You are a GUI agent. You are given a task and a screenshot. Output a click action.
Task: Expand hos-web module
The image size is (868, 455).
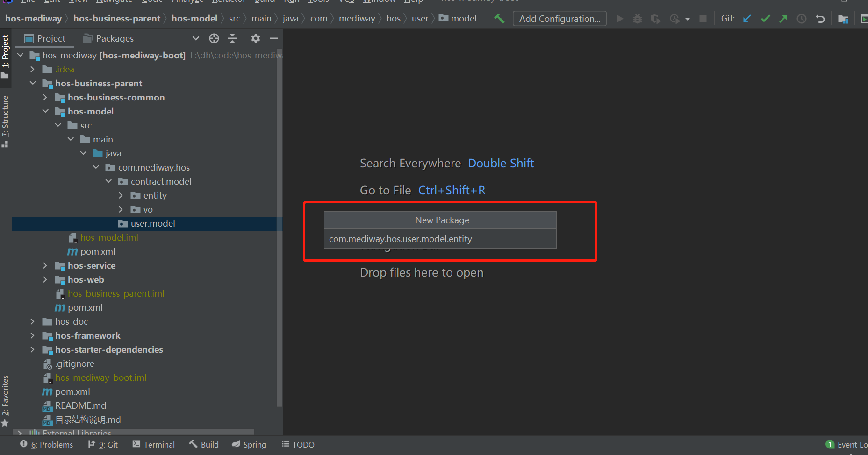(x=45, y=279)
